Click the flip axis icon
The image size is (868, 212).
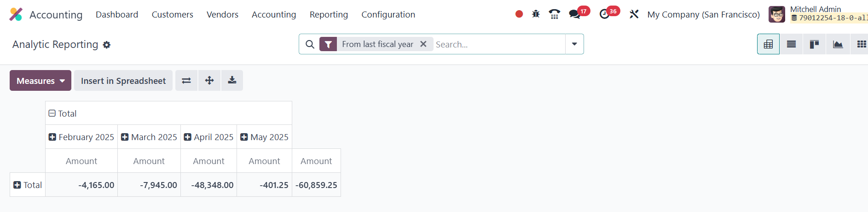coord(186,81)
